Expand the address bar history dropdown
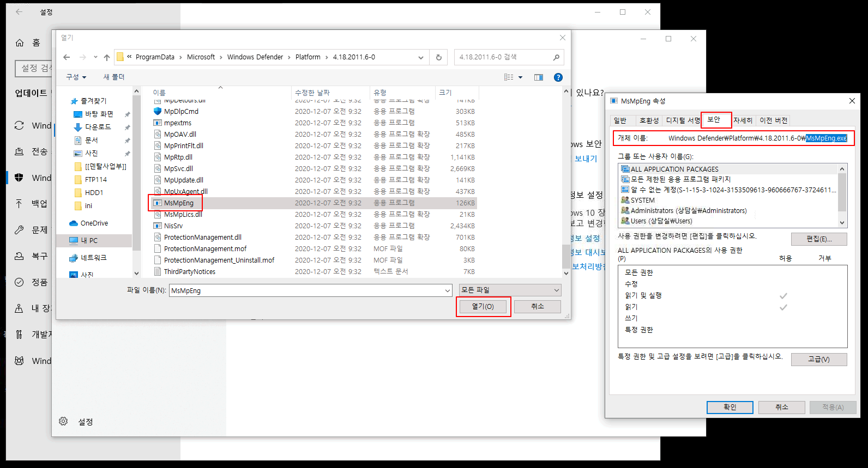 coord(420,57)
